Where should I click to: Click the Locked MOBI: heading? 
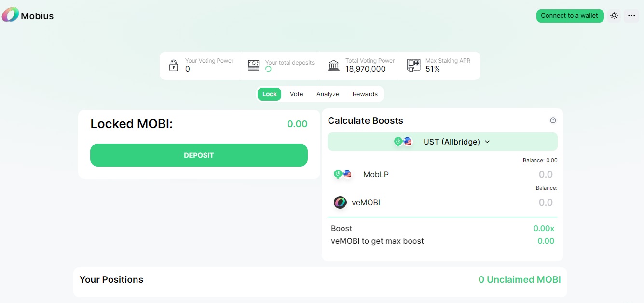[132, 124]
